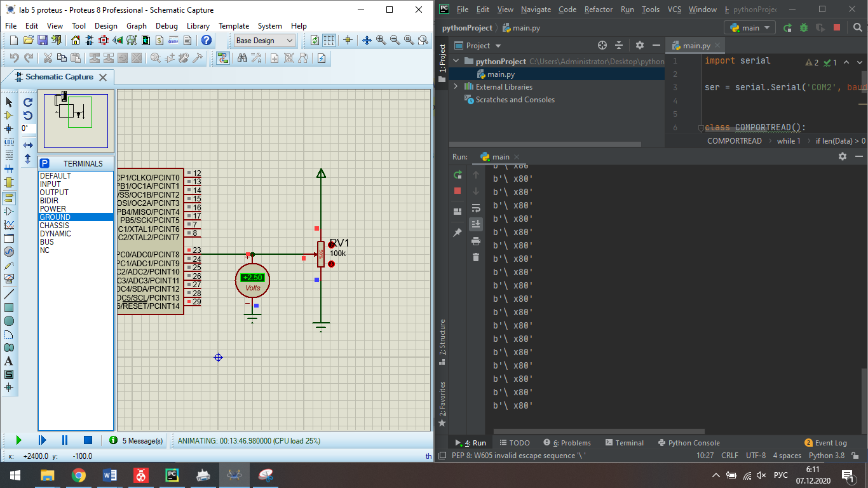The width and height of the screenshot is (868, 488).
Task: Open the 5 Message(s) simulation log
Action: 137,440
